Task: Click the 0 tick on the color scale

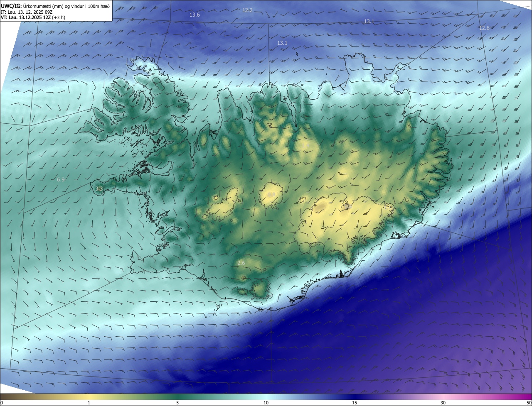Action: 1,403
